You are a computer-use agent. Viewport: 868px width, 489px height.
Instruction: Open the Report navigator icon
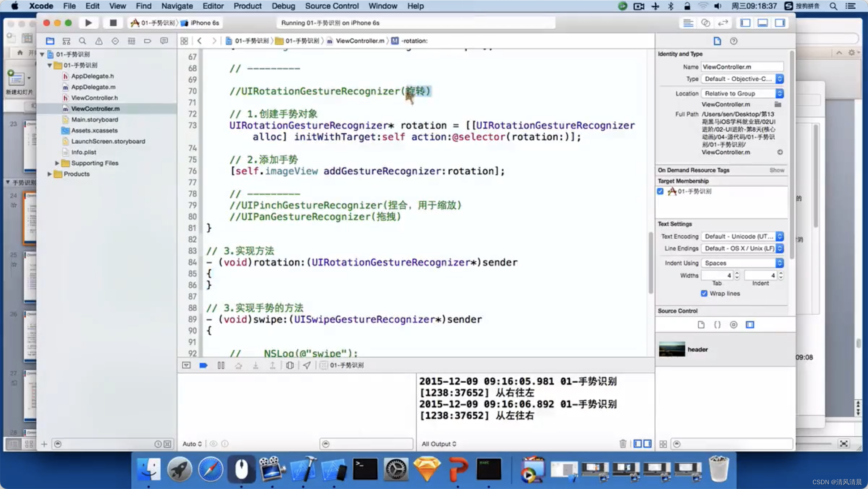pyautogui.click(x=164, y=41)
